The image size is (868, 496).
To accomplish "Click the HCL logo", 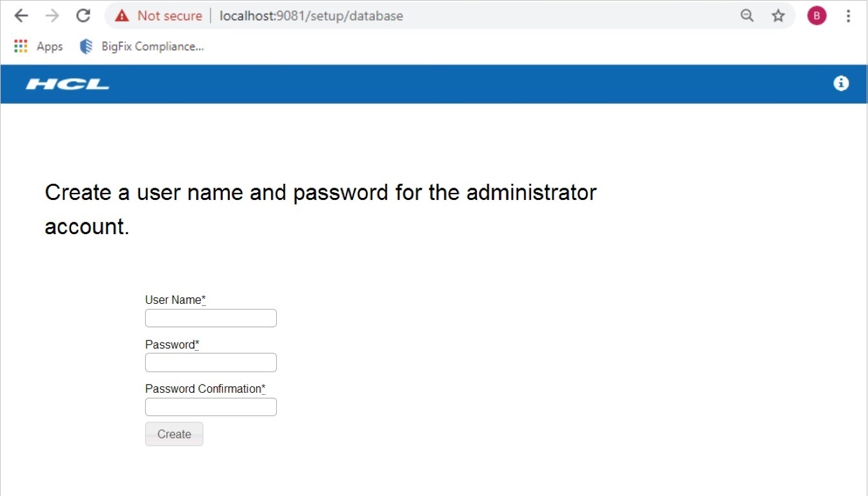I will click(67, 84).
